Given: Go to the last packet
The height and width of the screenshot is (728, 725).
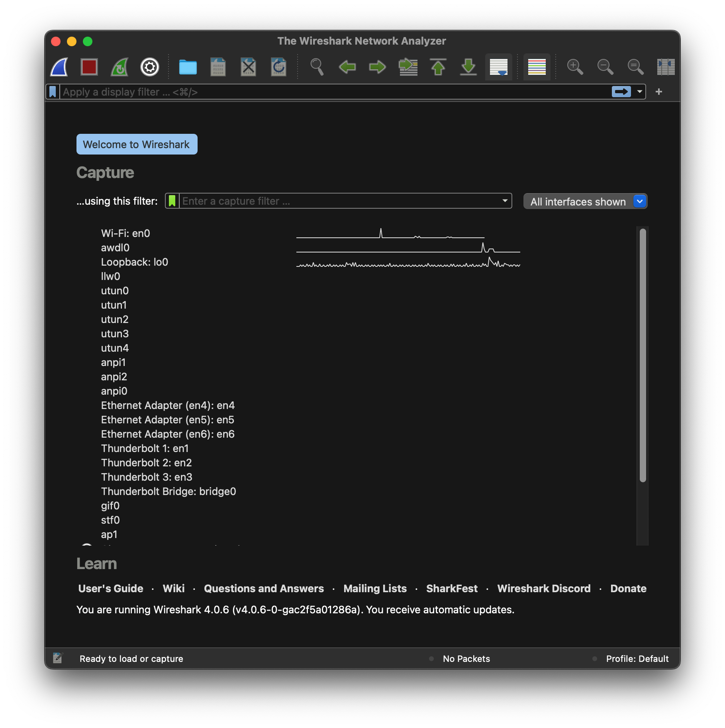Looking at the screenshot, I should point(468,67).
